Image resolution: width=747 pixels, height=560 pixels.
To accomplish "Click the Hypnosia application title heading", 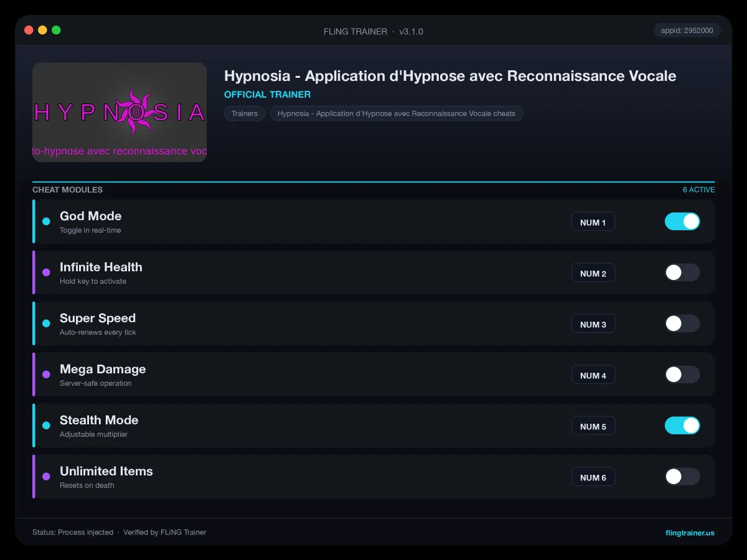I will pyautogui.click(x=450, y=76).
